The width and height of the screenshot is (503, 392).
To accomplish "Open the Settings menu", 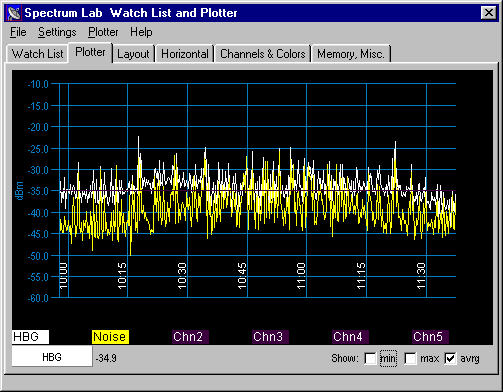I will (57, 32).
